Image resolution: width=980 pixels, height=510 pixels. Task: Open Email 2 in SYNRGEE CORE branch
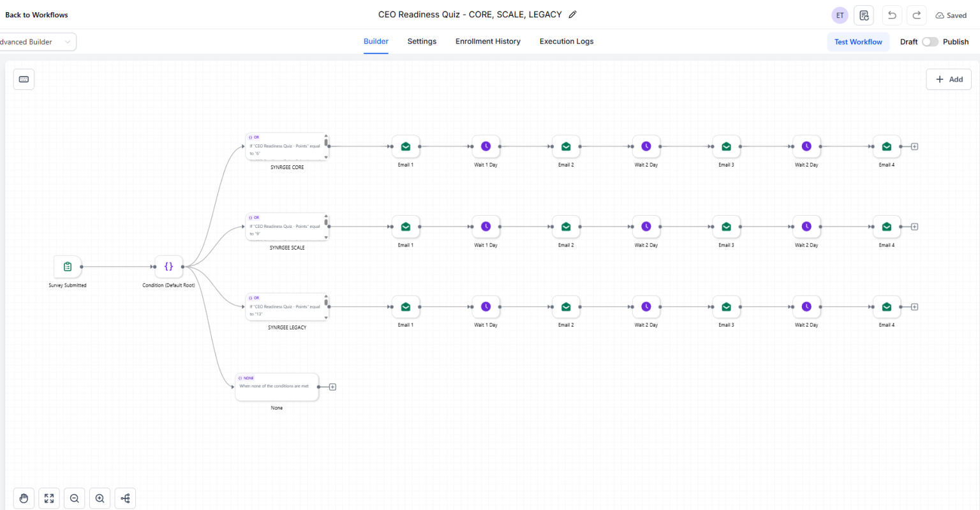click(x=566, y=147)
